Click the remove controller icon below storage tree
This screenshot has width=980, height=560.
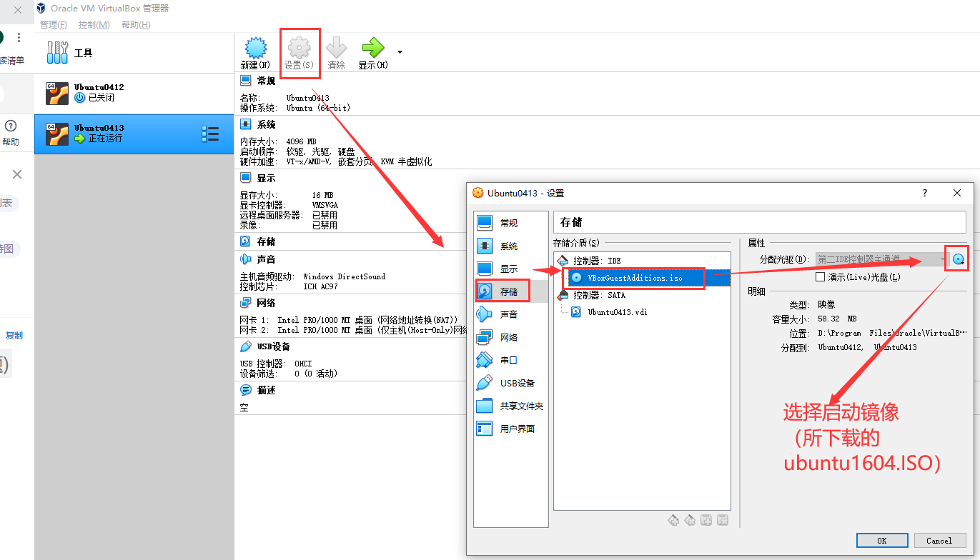tap(690, 520)
